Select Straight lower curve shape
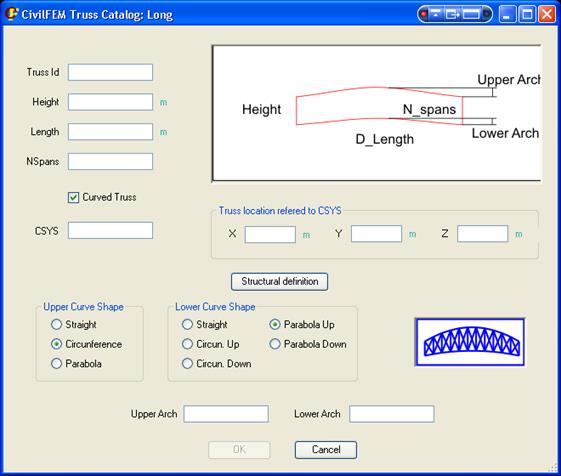The height and width of the screenshot is (476, 561). click(187, 325)
